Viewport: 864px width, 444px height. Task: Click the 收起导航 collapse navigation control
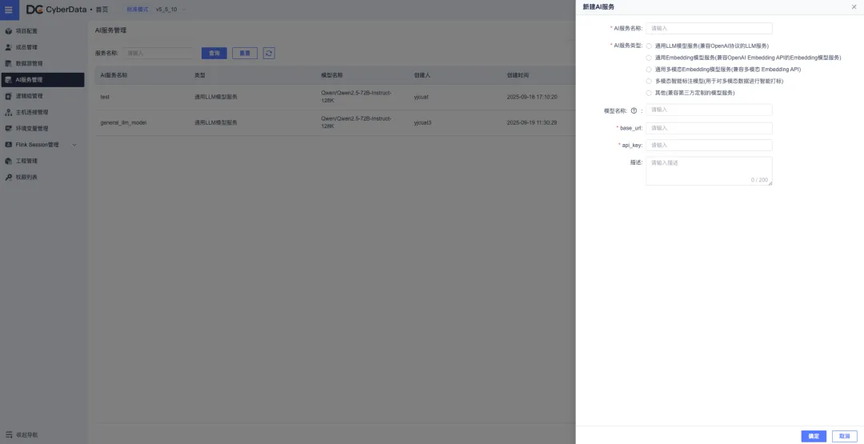(22, 435)
